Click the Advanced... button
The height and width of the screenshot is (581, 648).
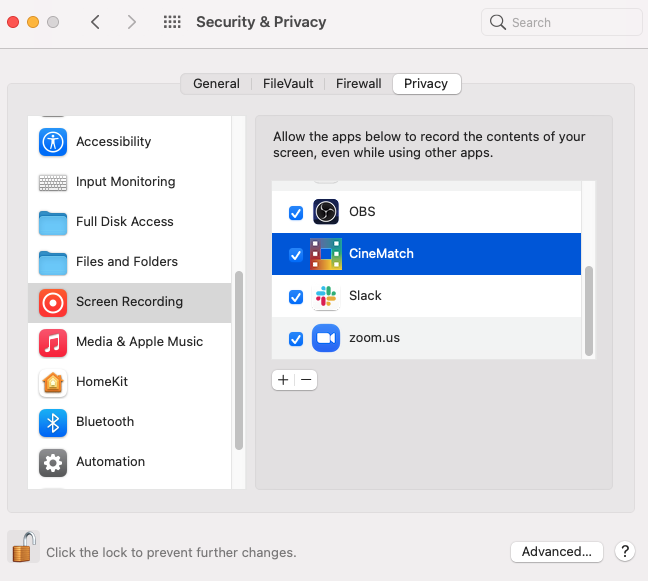pos(556,552)
